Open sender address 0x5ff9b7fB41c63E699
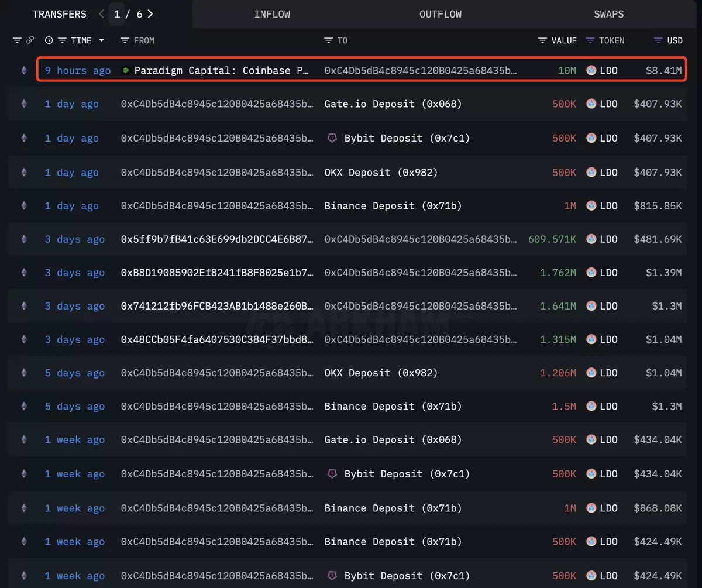The height and width of the screenshot is (588, 702). click(x=217, y=239)
